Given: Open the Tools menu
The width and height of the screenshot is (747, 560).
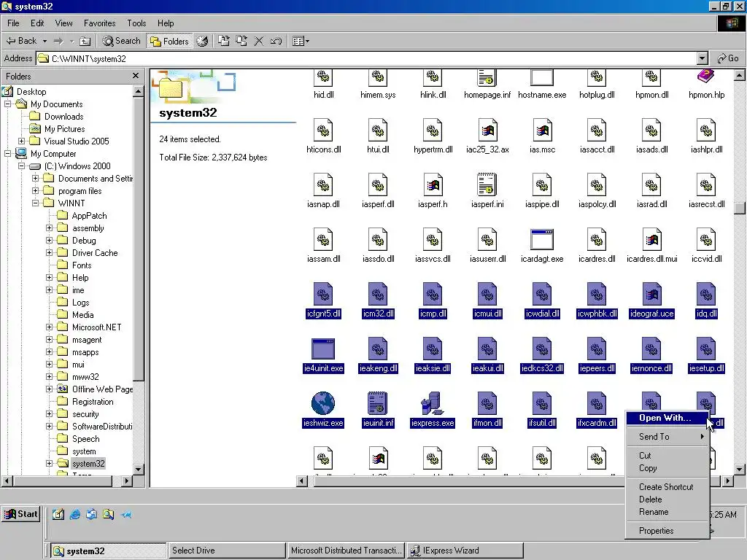Looking at the screenshot, I should point(136,23).
